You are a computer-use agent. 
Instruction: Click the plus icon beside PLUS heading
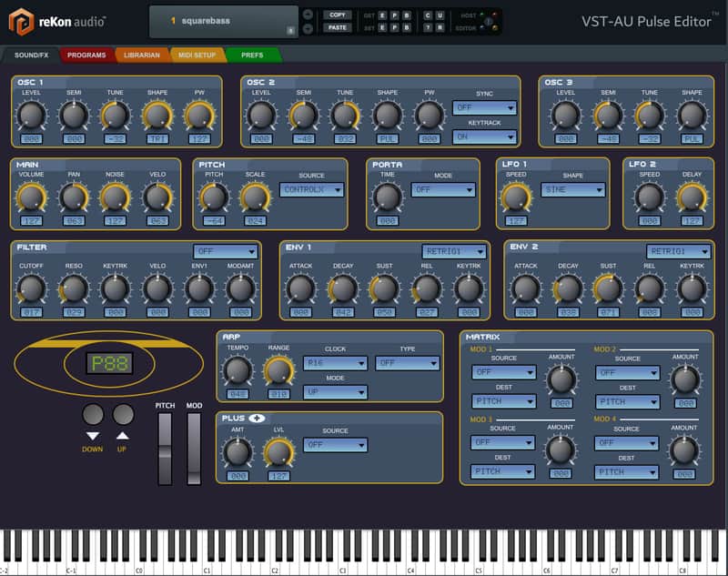coord(257,419)
